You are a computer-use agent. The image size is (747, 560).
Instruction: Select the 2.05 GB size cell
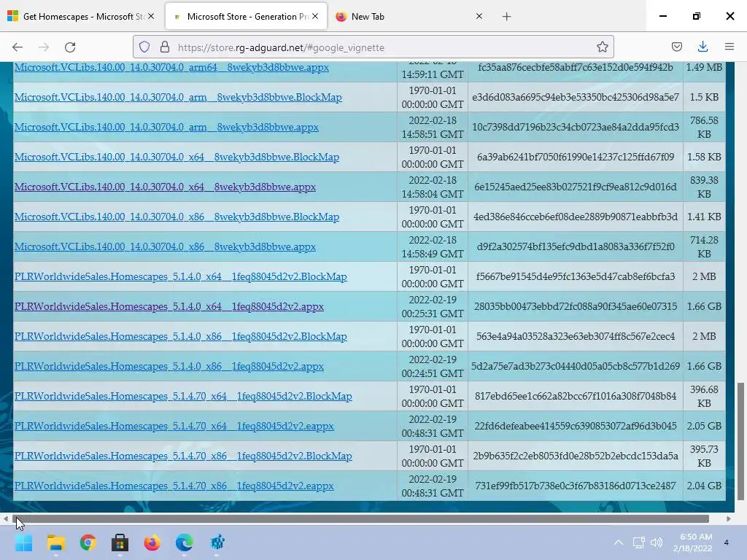(x=704, y=426)
